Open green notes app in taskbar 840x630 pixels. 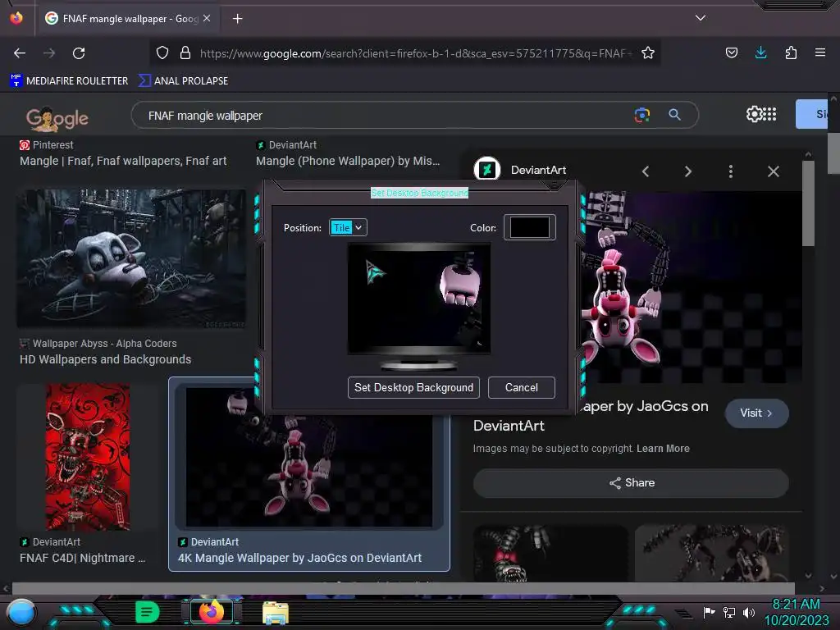tap(147, 612)
